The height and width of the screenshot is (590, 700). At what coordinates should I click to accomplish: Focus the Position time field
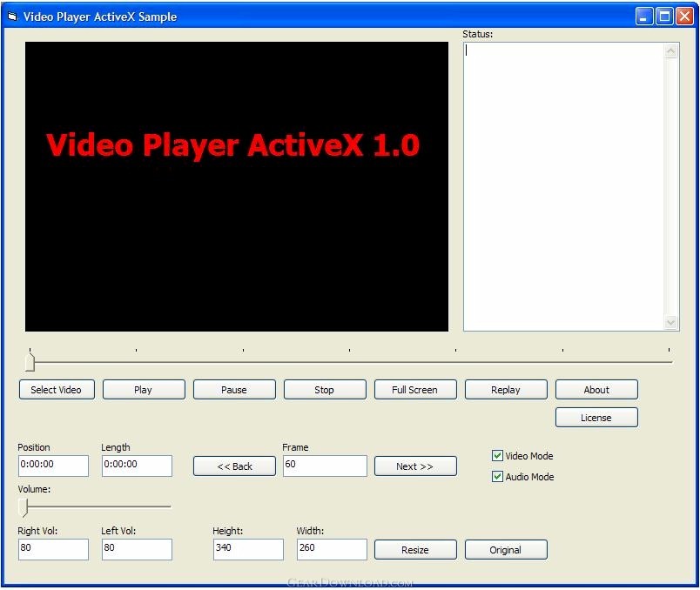click(x=54, y=466)
